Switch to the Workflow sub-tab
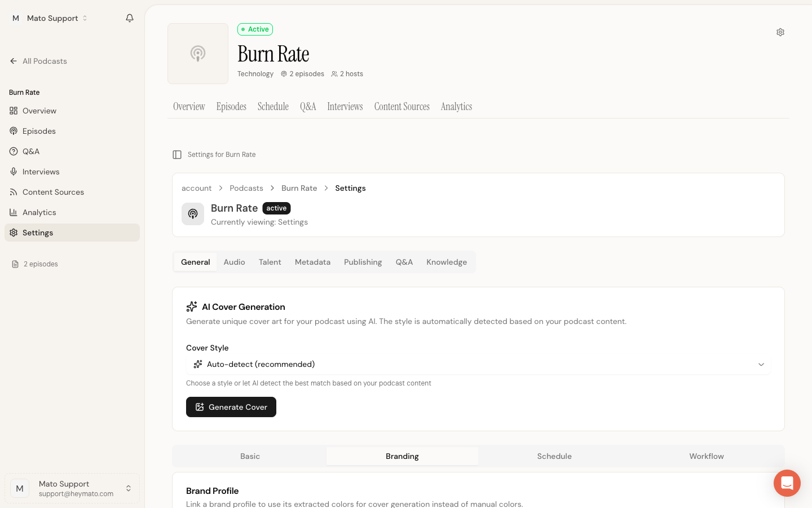The width and height of the screenshot is (812, 508). (707, 456)
